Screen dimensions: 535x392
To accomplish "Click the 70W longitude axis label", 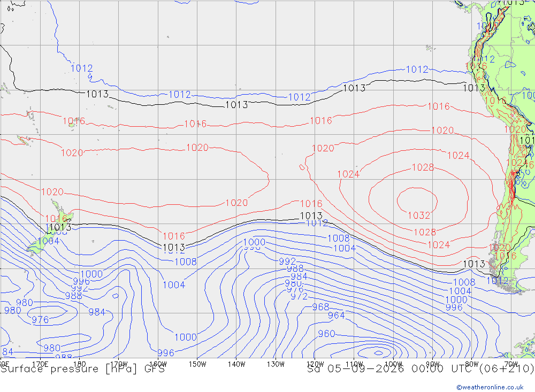I will pos(511,364).
